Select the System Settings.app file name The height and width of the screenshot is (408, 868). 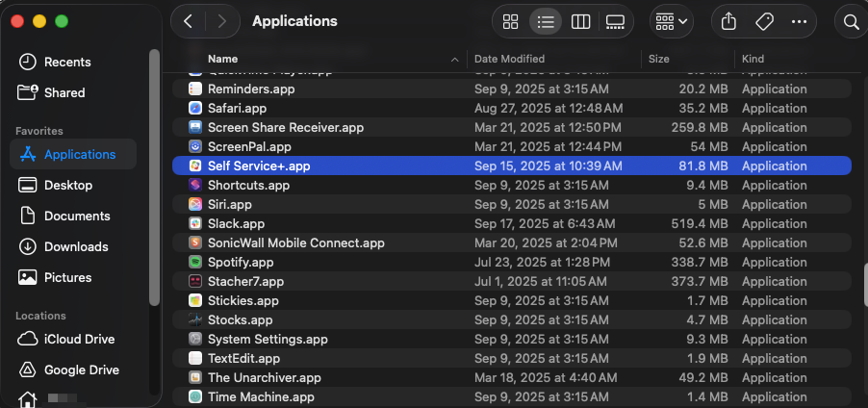tap(268, 339)
